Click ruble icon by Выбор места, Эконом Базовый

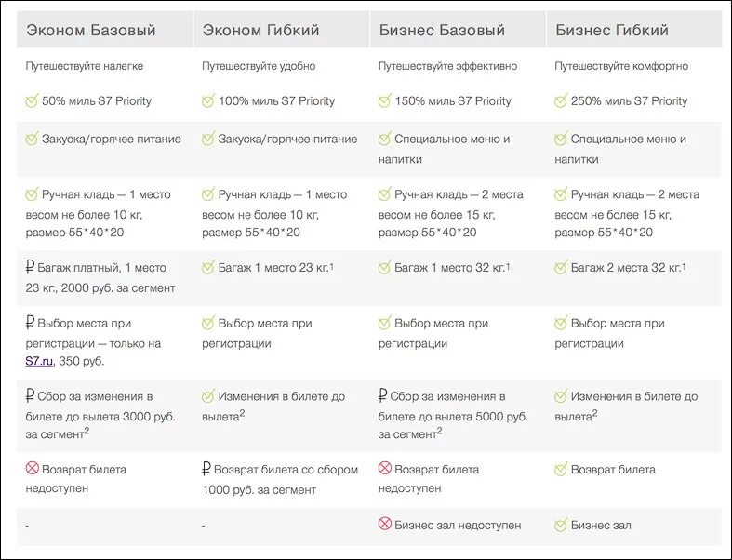pos(30,323)
